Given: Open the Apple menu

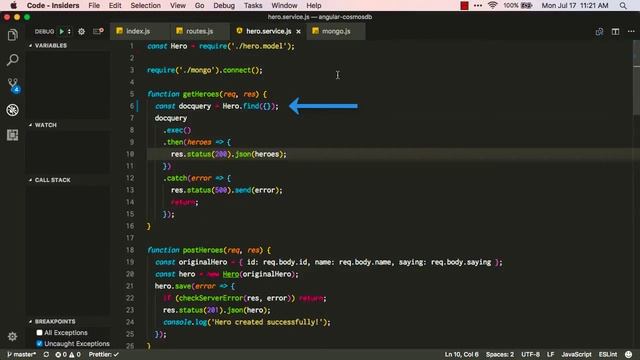Looking at the screenshot, I should click(13, 5).
